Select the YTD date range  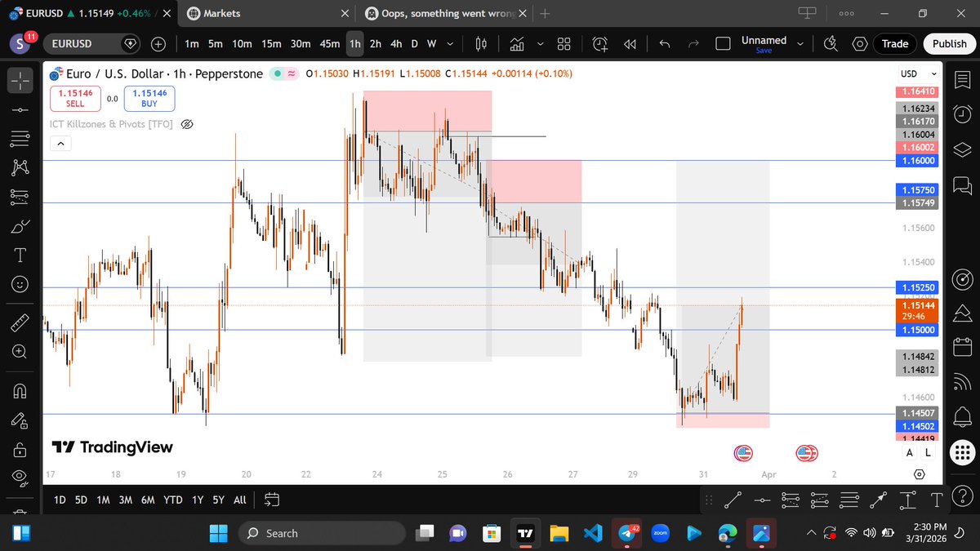pyautogui.click(x=173, y=500)
